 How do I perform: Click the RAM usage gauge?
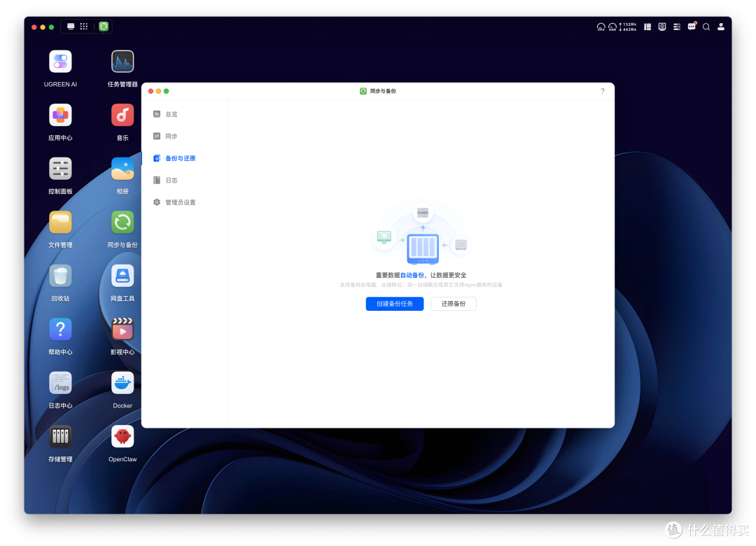[x=612, y=27]
